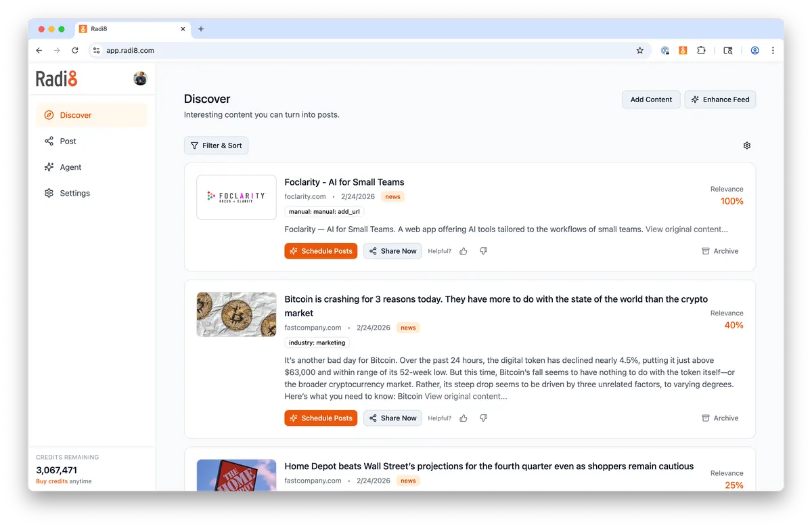Open the Foclarity logo thumbnail
This screenshot has height=528, width=812.
click(236, 198)
